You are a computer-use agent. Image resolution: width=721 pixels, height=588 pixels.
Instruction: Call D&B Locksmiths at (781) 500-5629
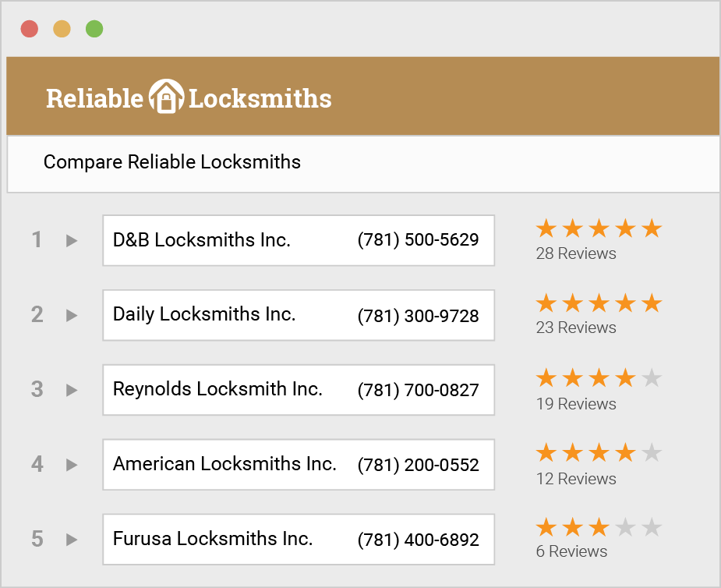(419, 240)
